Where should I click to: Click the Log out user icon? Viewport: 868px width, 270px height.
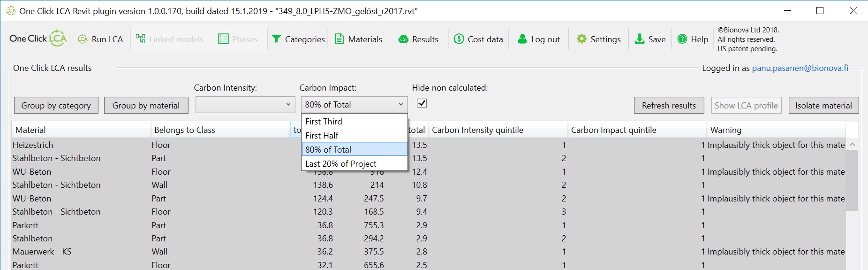tap(522, 39)
